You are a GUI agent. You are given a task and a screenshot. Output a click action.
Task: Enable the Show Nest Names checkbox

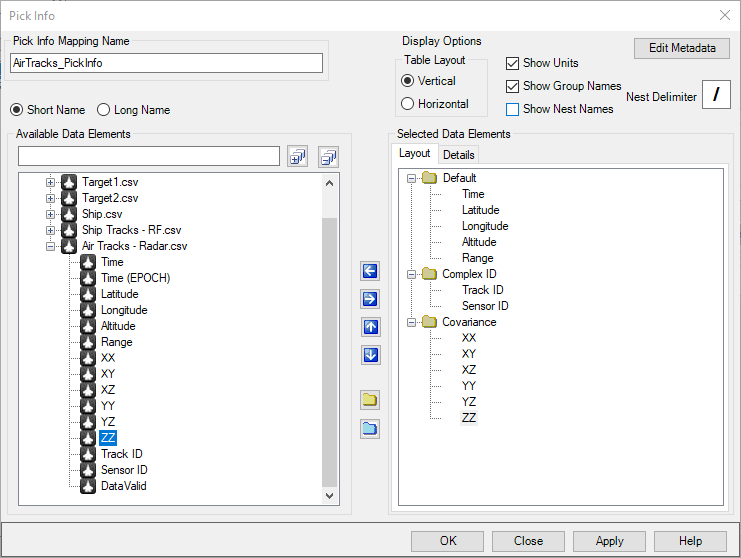pyautogui.click(x=513, y=109)
